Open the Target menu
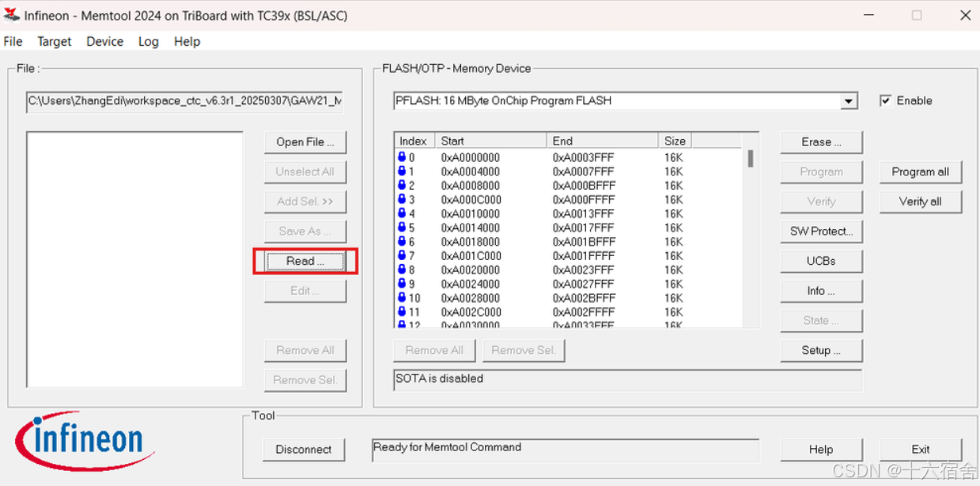This screenshot has width=980, height=486. tap(55, 41)
